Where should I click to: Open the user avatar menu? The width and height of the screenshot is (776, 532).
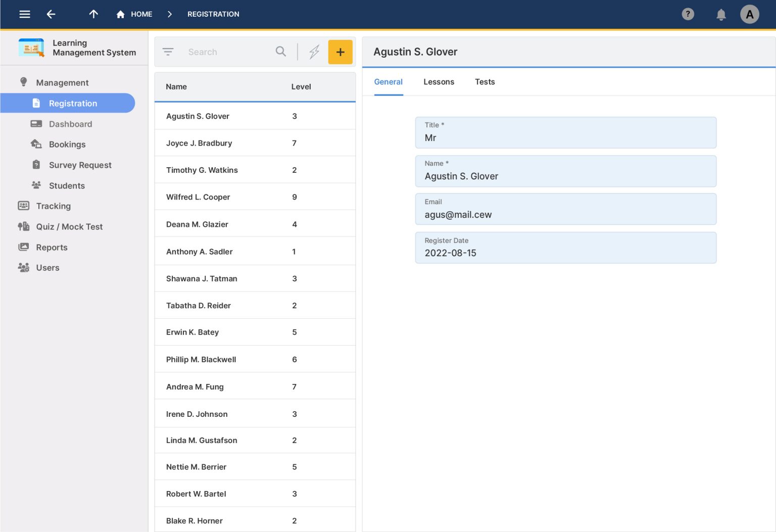click(x=749, y=14)
